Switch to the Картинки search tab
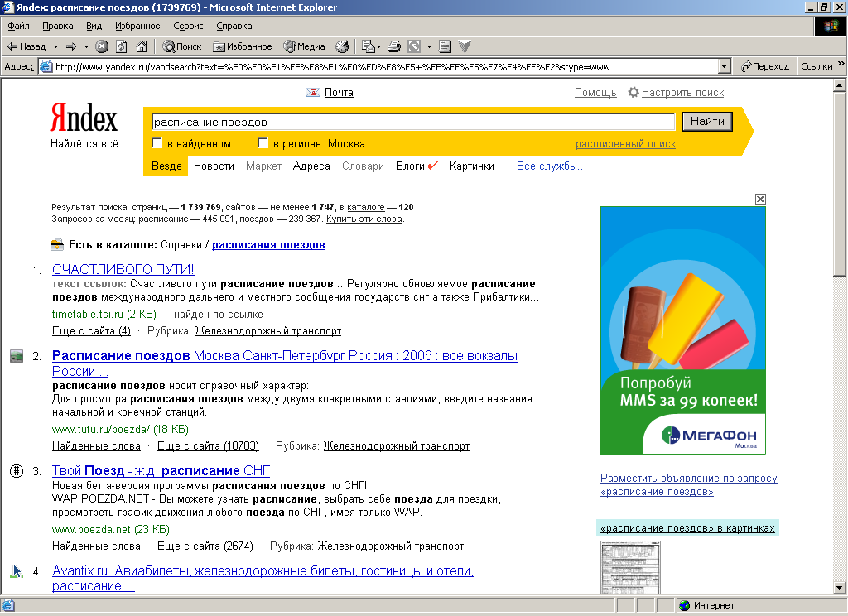Screen dimensions: 848x616 tap(471, 166)
